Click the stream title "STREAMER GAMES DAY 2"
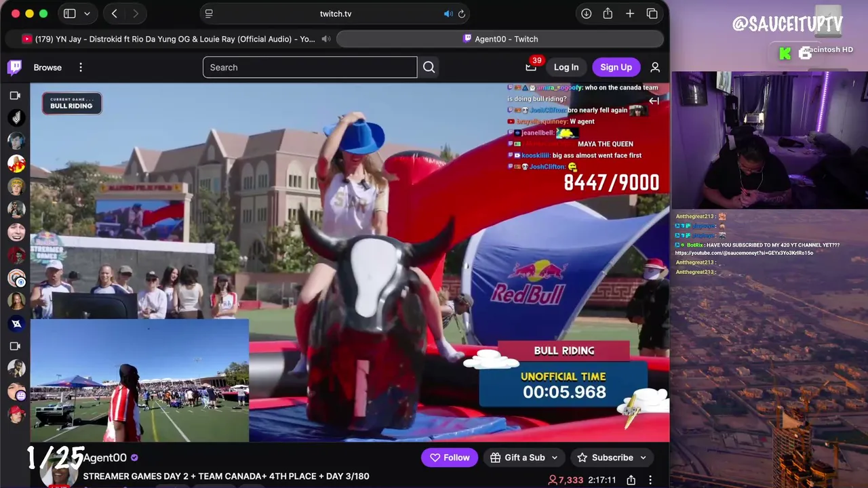Viewport: 868px width, 488px height. pos(226,476)
